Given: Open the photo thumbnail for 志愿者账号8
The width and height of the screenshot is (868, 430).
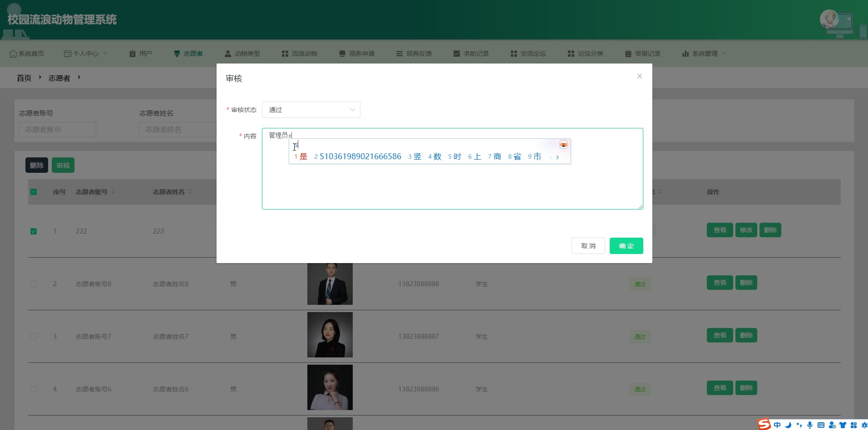Looking at the screenshot, I should 330,284.
